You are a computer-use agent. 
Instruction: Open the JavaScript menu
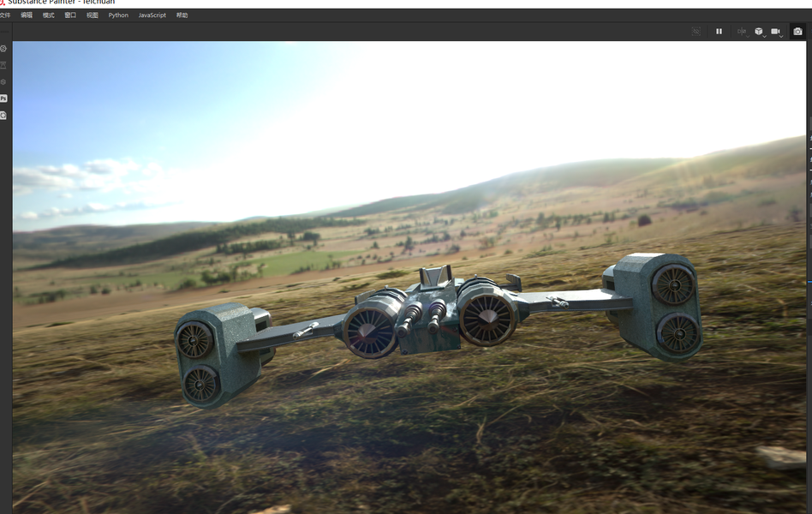(152, 15)
